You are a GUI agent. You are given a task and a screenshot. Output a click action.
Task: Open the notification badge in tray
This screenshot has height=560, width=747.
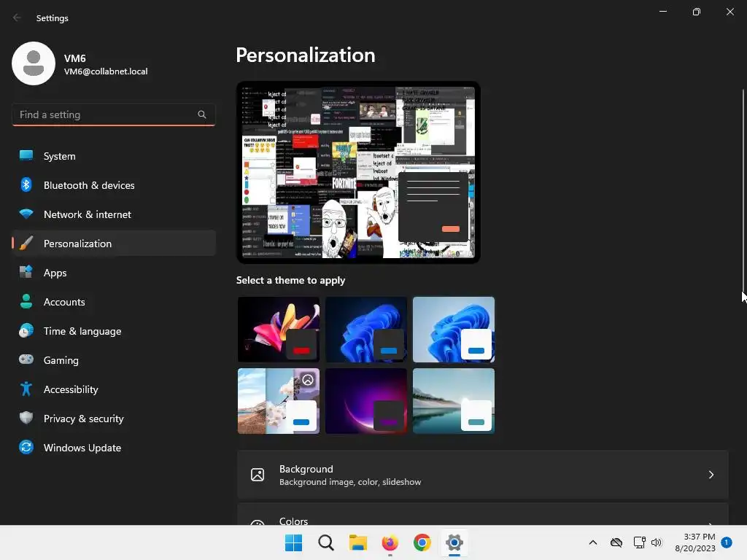[727, 542]
